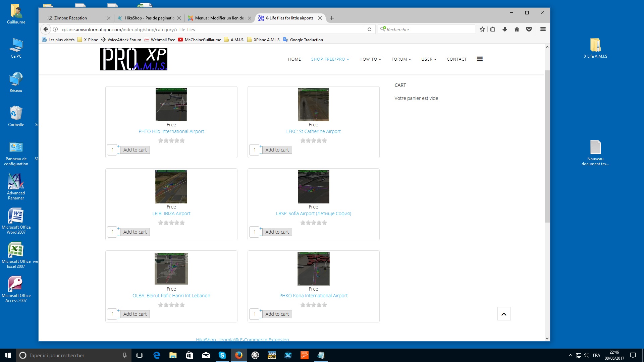Viewport: 644px width, 362px height.
Task: Click the quantity field for LBSF Sofia Airport
Action: pyautogui.click(x=254, y=232)
